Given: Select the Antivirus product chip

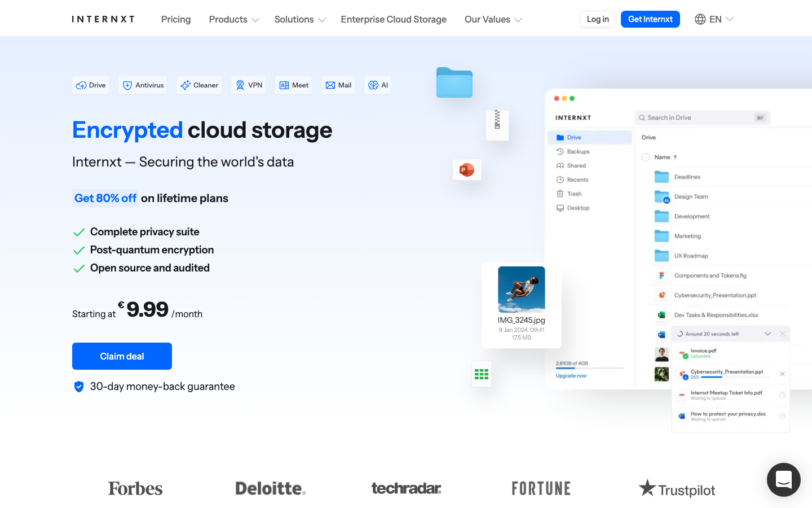Looking at the screenshot, I should 143,85.
